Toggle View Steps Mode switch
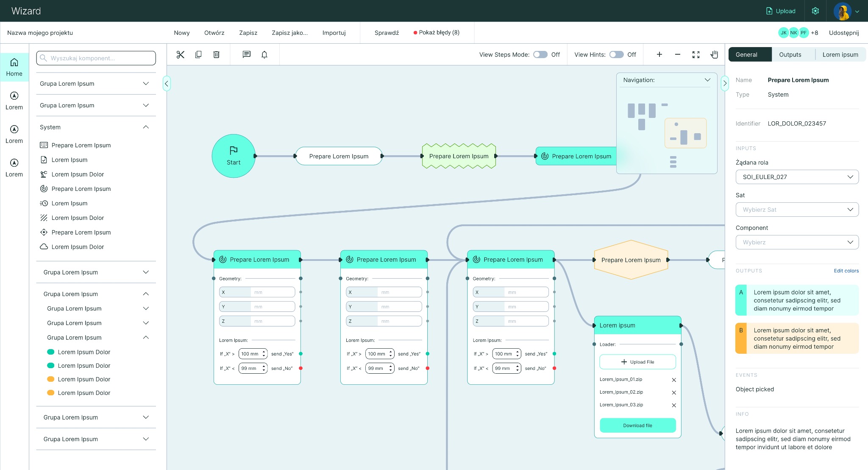Screen dimensions: 868x470 [x=540, y=55]
